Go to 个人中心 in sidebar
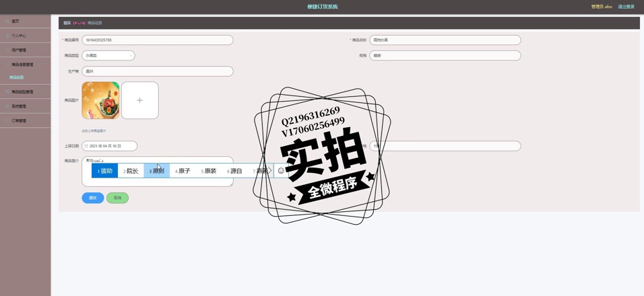 point(19,36)
